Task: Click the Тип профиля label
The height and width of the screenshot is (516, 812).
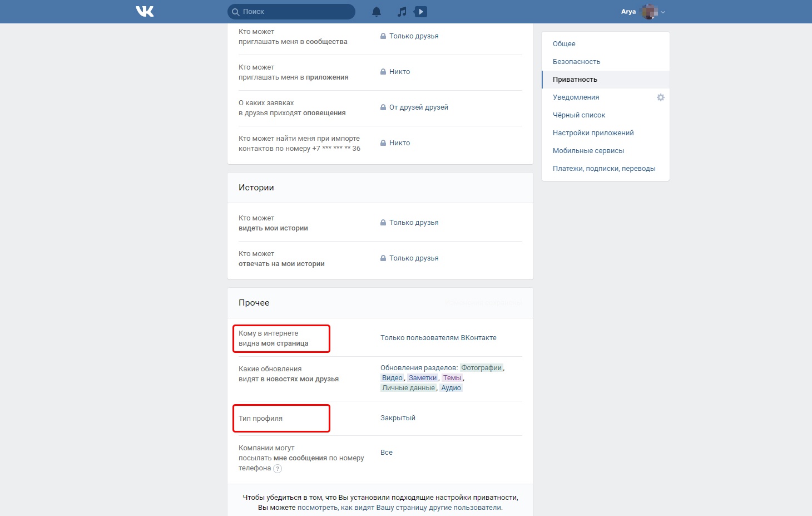Action: click(x=261, y=419)
